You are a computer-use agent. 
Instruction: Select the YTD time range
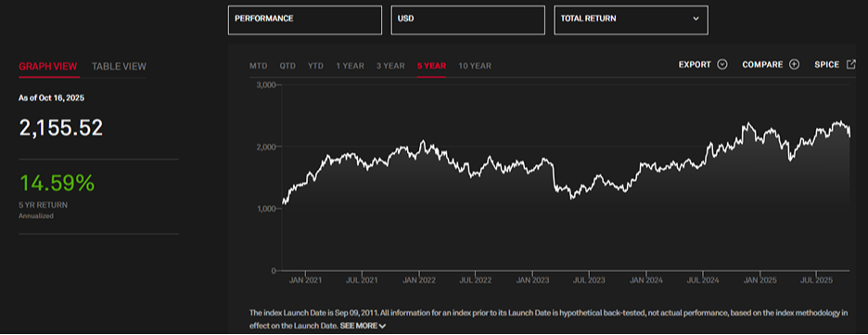[x=315, y=66]
